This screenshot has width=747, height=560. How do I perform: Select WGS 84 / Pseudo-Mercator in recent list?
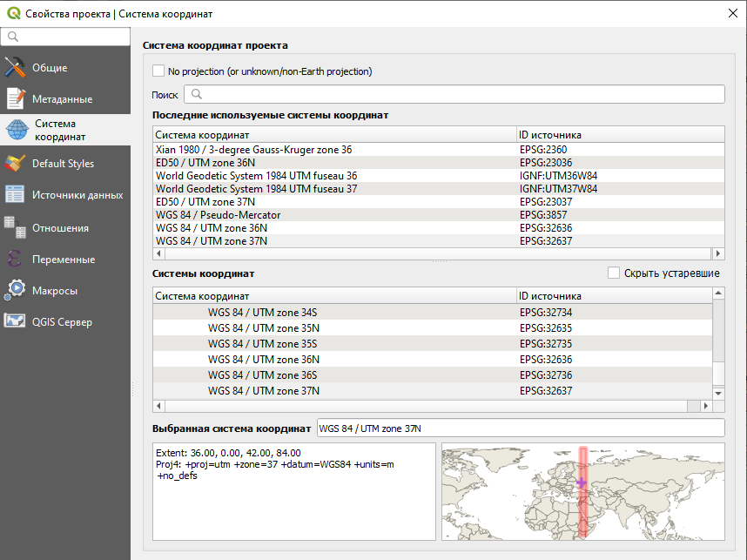[218, 215]
